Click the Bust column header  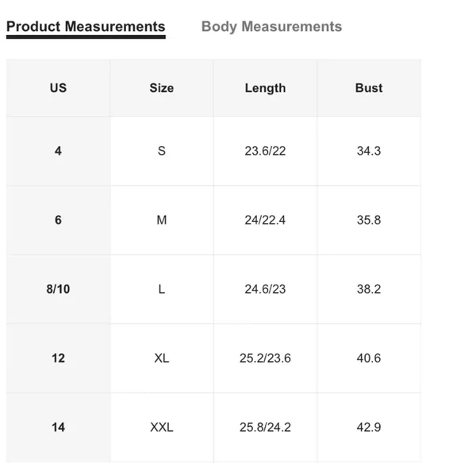369,88
